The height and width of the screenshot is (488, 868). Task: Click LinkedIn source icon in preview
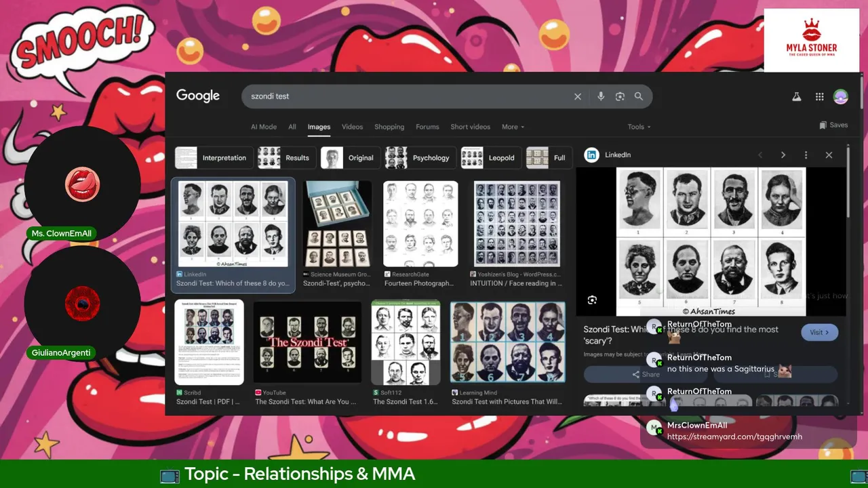click(592, 155)
